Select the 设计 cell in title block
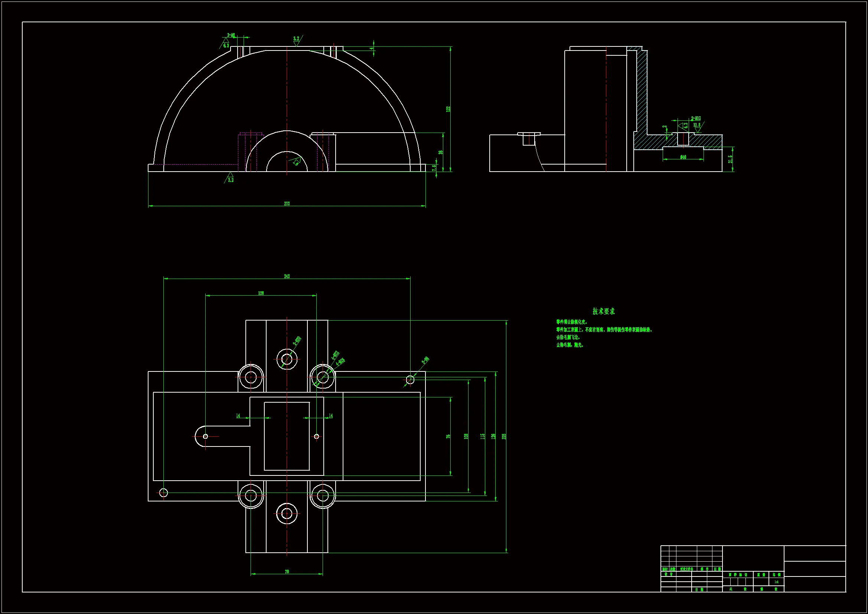 668,574
